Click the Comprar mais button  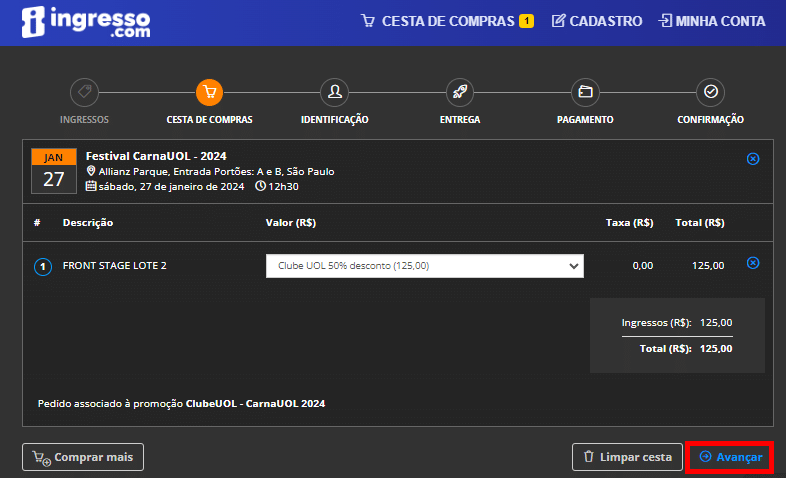[83, 457]
